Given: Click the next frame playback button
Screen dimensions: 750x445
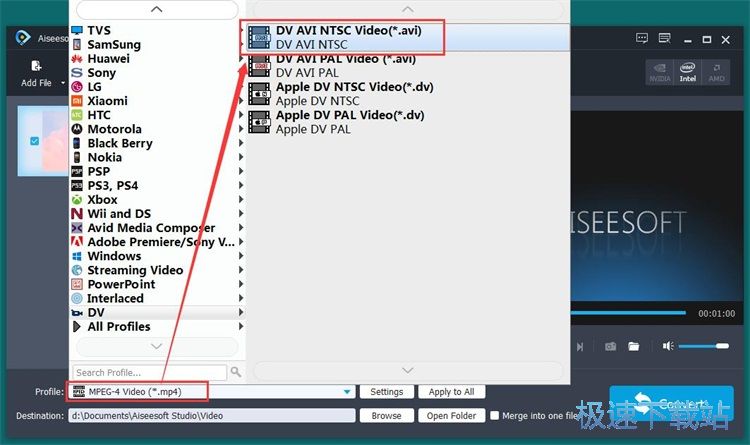Looking at the screenshot, I should [580, 346].
